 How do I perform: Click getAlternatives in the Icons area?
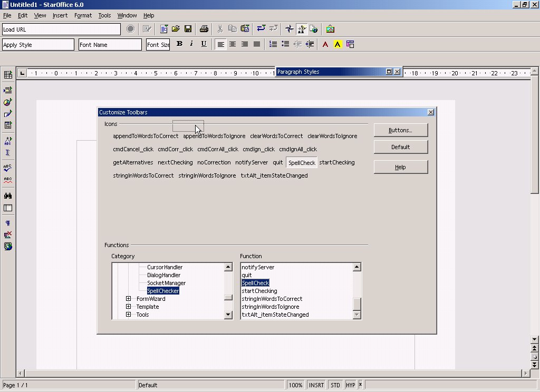pyautogui.click(x=133, y=162)
